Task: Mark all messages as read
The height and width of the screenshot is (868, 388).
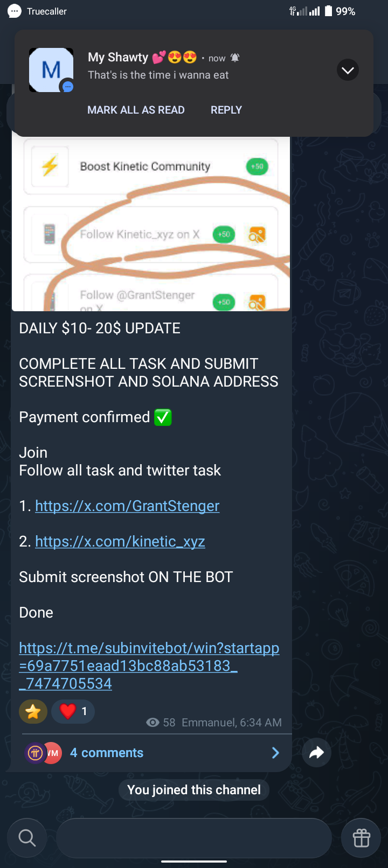Action: click(136, 110)
